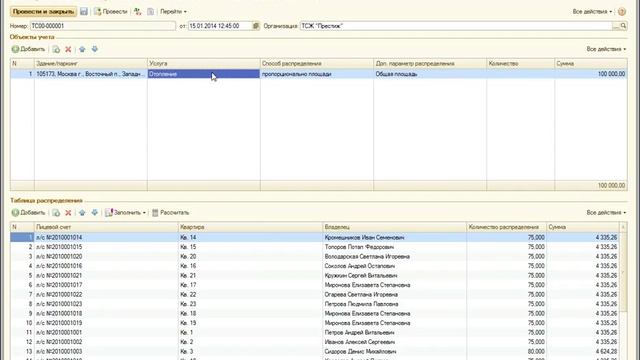Click the Провести и закрыть button
Image resolution: width=640 pixels, height=360 pixels.
43,11
